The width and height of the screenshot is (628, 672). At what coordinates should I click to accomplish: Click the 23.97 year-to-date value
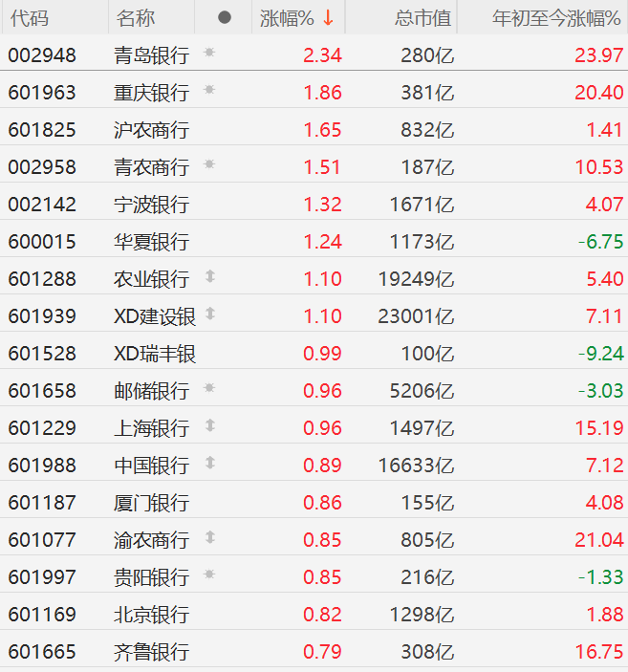[599, 55]
